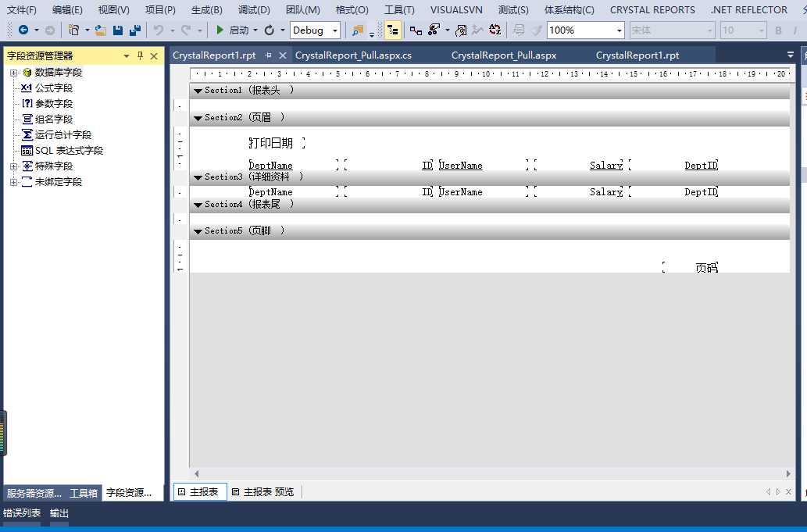Switch to CrystalReport_Pull.aspx.cs tab
807x532 pixels.
click(353, 55)
